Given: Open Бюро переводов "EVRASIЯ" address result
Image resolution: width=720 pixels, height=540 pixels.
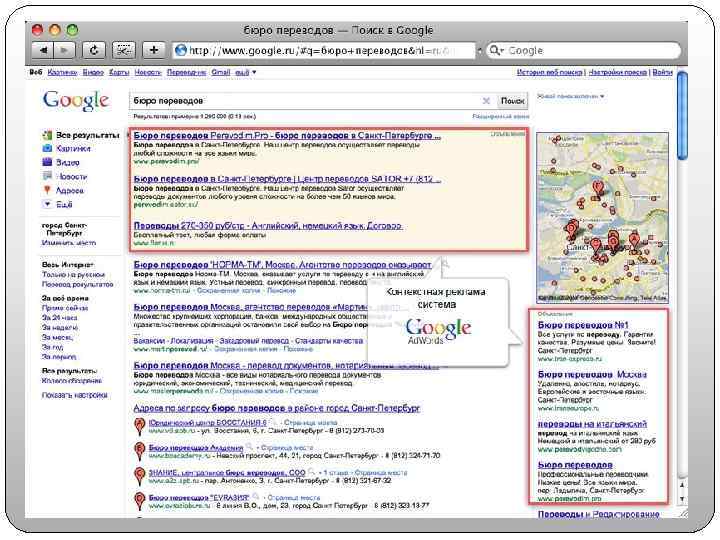Looking at the screenshot, I should pyautogui.click(x=199, y=498).
